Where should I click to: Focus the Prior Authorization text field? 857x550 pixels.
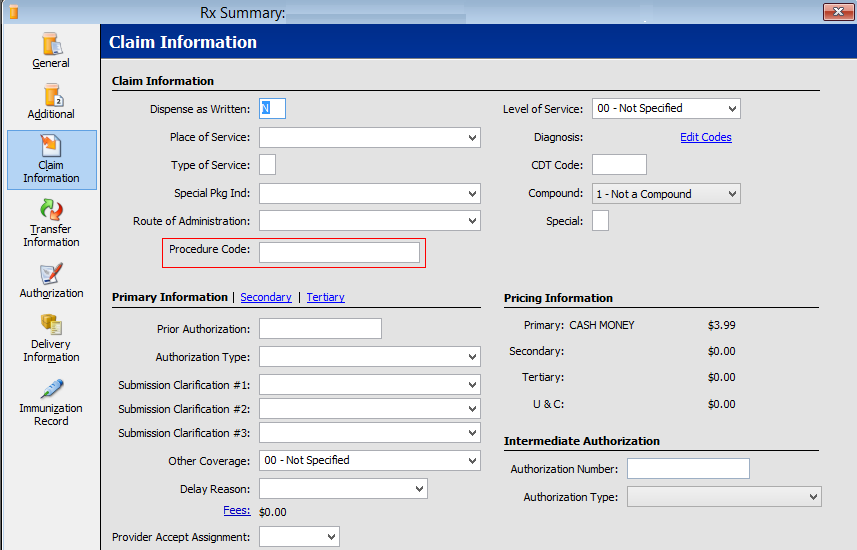point(320,329)
